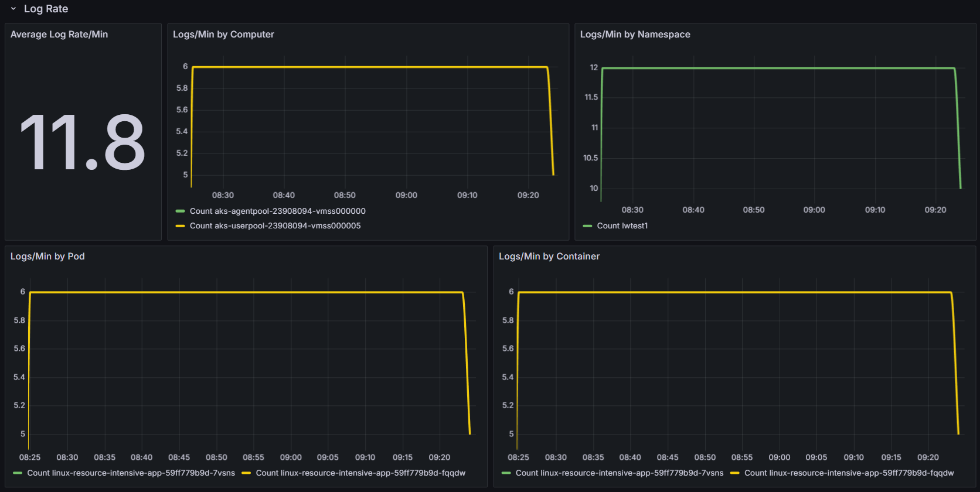The height and width of the screenshot is (492, 980).
Task: Open Logs/Min by Namespace panel title
Action: point(635,35)
